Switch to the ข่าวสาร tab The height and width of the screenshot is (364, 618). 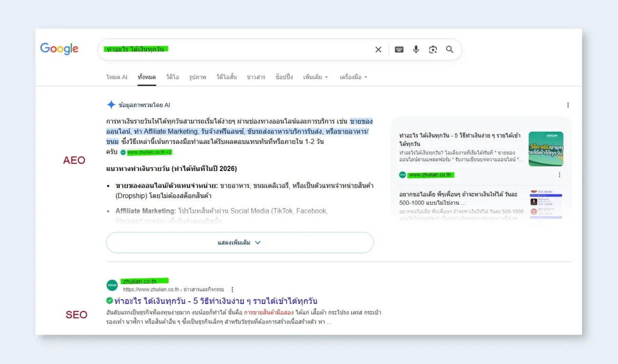click(x=256, y=77)
